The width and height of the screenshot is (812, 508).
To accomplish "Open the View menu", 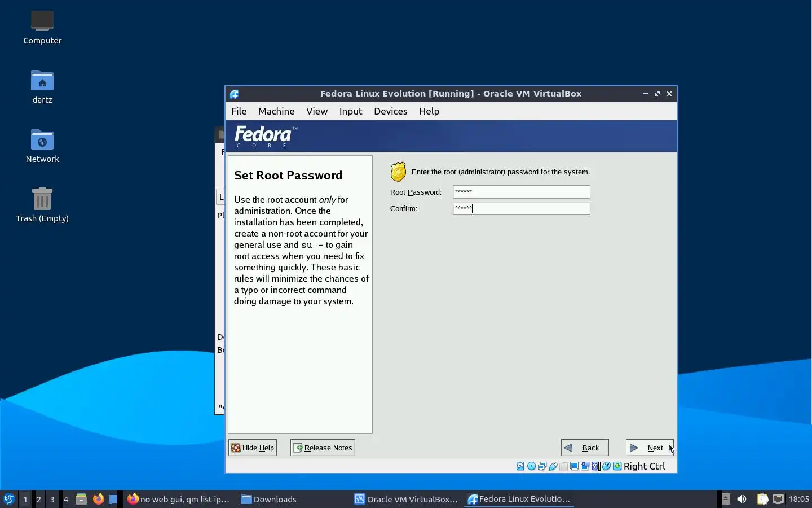I will 317,111.
